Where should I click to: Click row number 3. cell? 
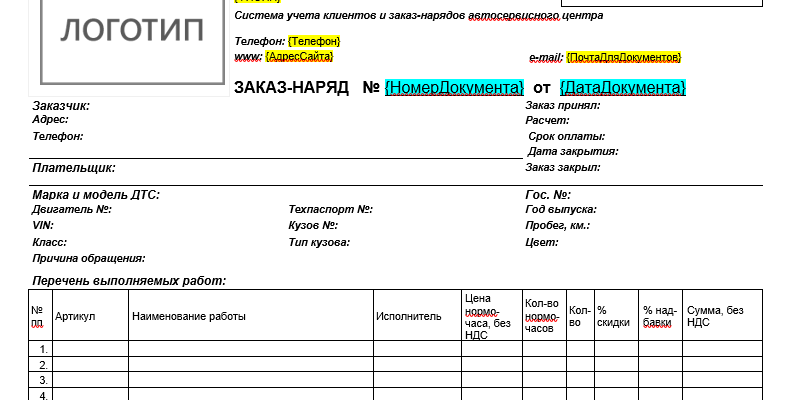[x=41, y=380]
